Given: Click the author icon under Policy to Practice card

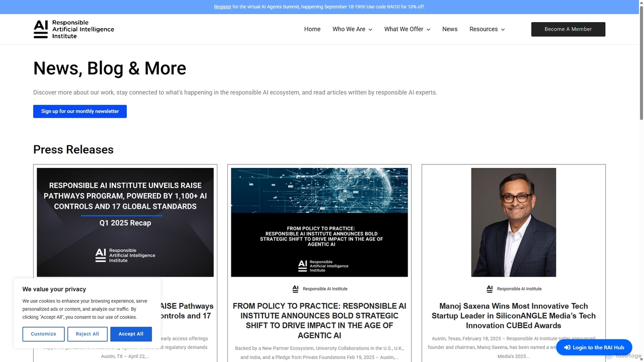Looking at the screenshot, I should [x=295, y=289].
